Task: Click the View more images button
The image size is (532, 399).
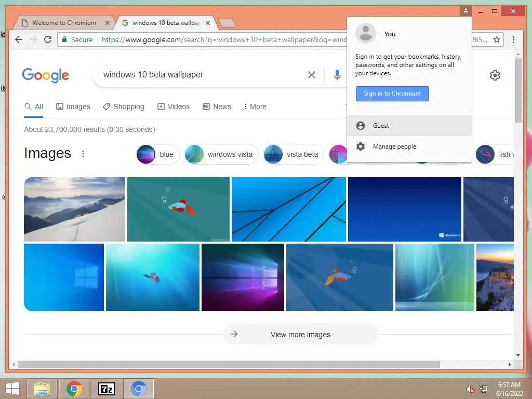Action: pyautogui.click(x=300, y=335)
